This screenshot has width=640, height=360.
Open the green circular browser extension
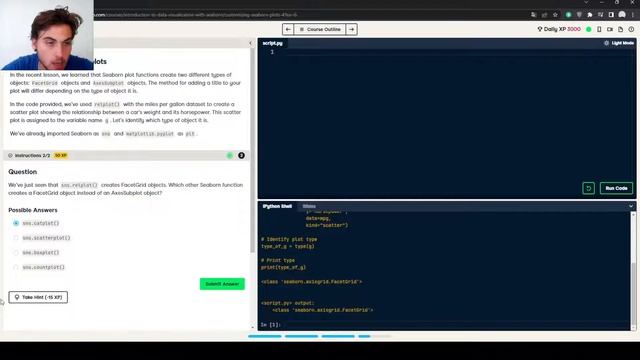[568, 15]
